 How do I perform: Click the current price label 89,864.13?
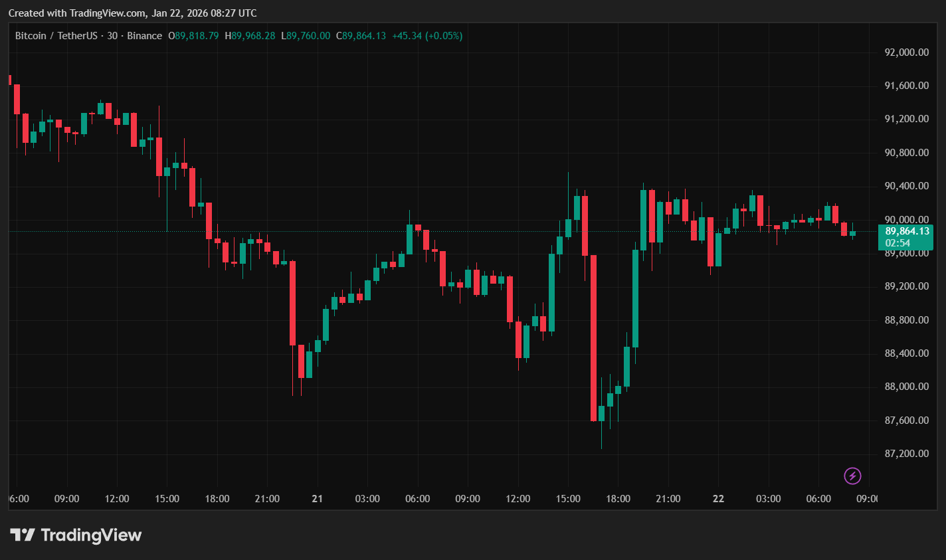[x=907, y=231]
